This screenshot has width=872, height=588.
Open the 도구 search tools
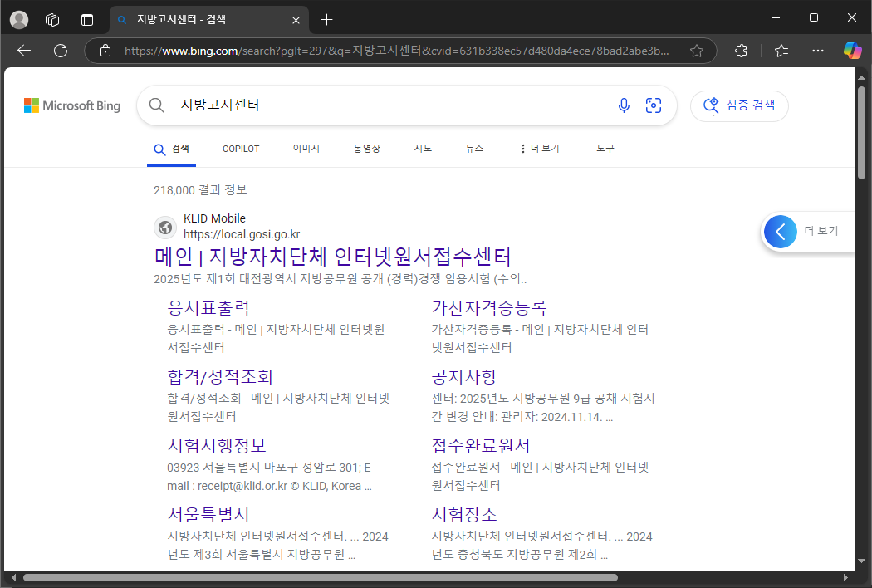coord(605,149)
